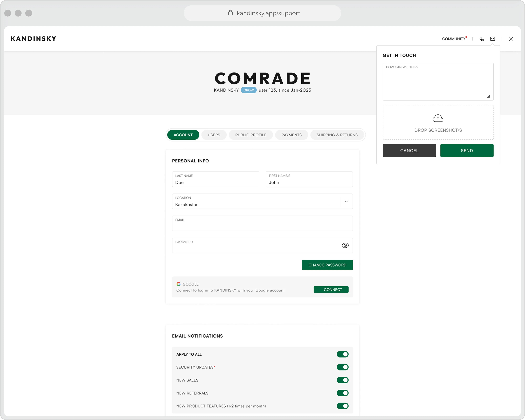Click the KANDINSKY logo

(33, 39)
